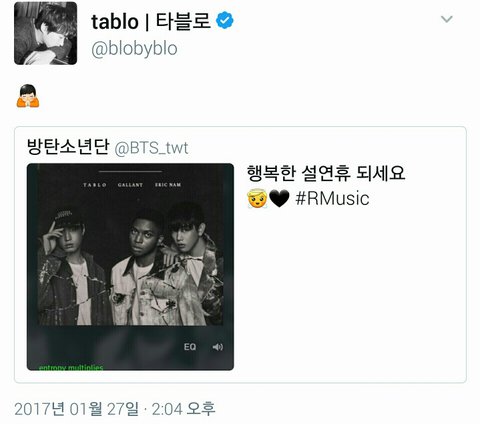Toggle the speaker volume icon

coord(218,347)
